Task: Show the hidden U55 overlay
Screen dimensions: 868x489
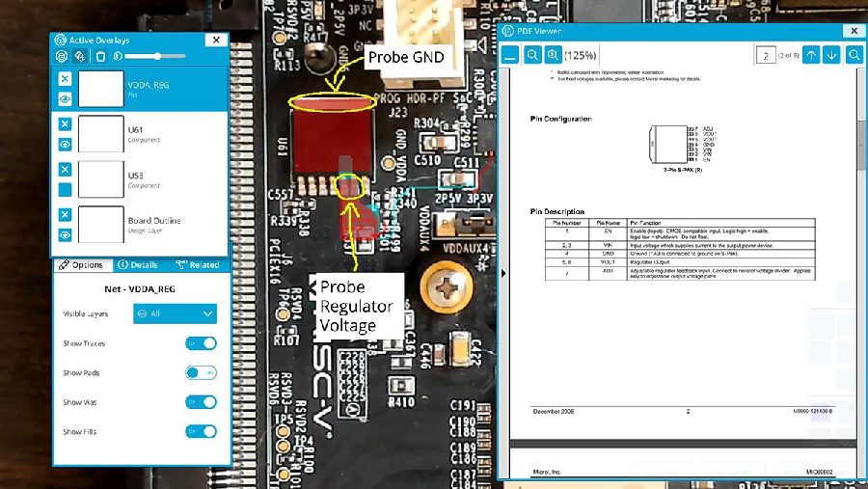Action: coord(65,190)
